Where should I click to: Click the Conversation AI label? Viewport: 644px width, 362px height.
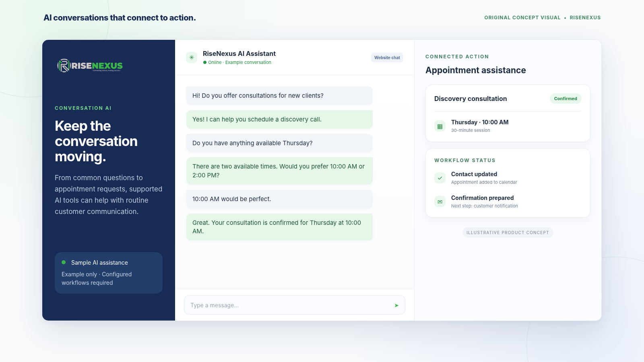[x=83, y=108]
